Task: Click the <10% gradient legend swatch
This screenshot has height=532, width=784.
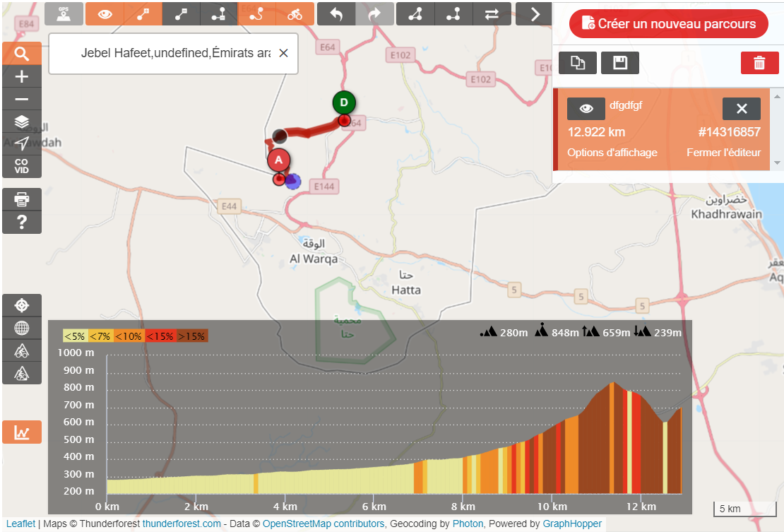Action: coord(129,336)
